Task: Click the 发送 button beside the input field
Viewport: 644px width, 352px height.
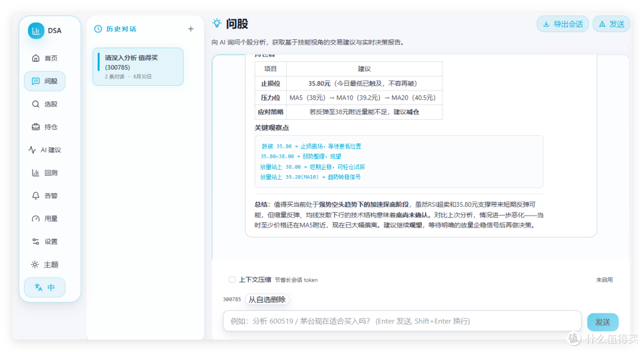Action: click(602, 322)
